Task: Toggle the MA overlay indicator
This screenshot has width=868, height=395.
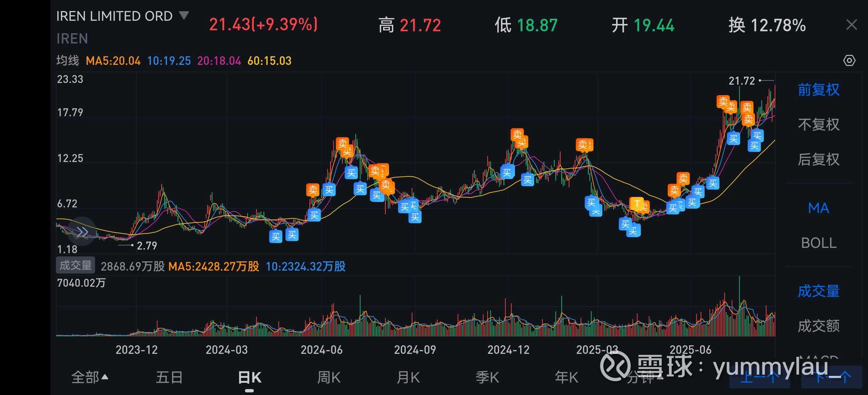Action: tap(818, 208)
